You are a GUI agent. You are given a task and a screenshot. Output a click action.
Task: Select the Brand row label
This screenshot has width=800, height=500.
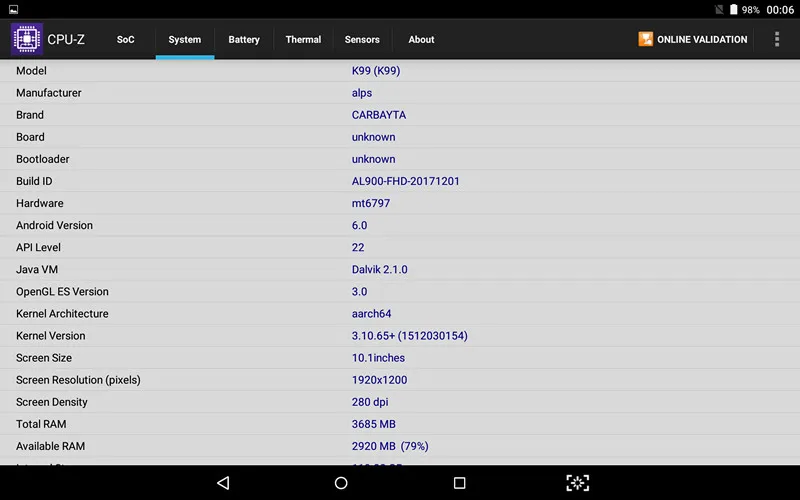[30, 115]
